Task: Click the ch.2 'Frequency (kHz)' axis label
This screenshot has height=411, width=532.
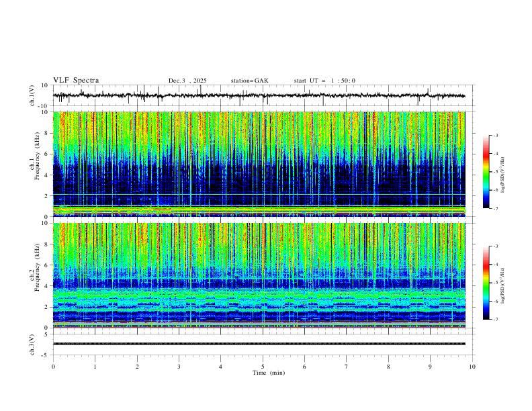Action: (38, 267)
